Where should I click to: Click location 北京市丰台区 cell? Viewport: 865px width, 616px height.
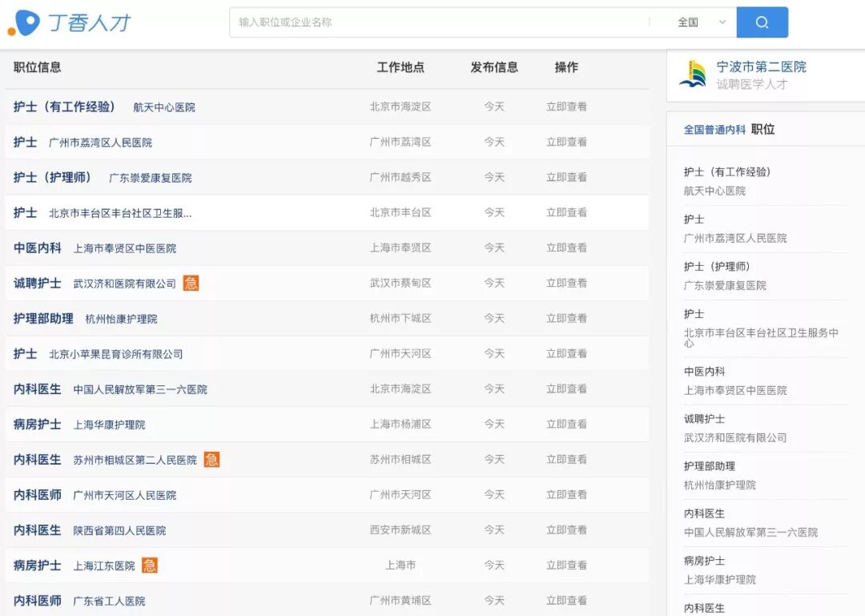pyautogui.click(x=400, y=212)
